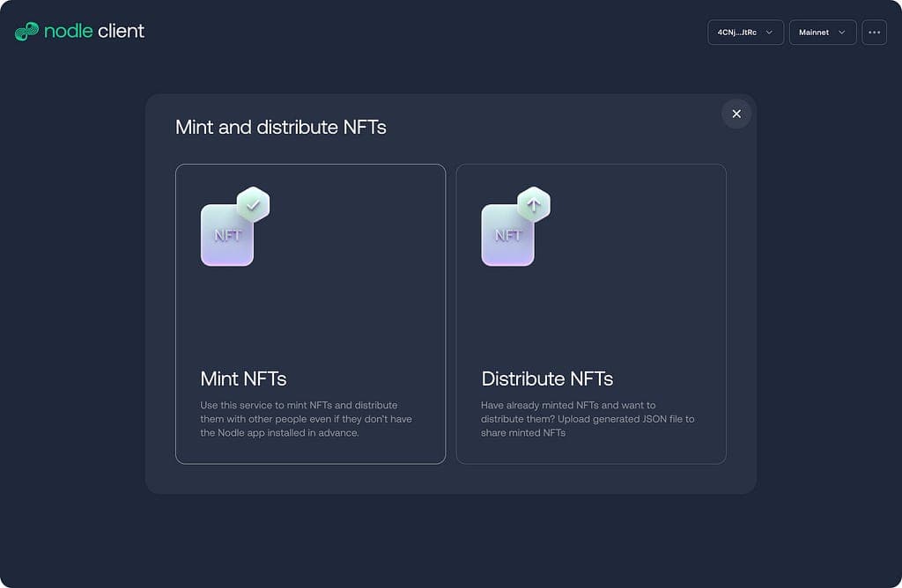902x588 pixels.
Task: Click the Distribute NFT tile icon
Action: pyautogui.click(x=507, y=235)
